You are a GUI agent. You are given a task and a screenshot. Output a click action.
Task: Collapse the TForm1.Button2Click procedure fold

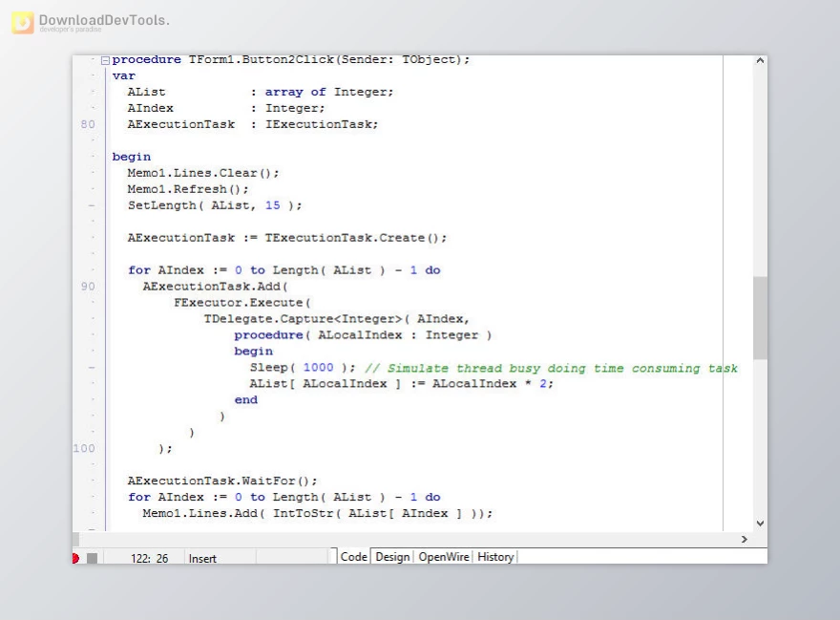(x=105, y=60)
